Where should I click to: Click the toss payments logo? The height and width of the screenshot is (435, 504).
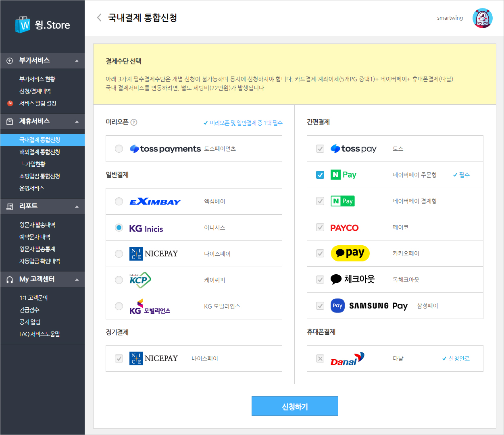click(x=165, y=149)
